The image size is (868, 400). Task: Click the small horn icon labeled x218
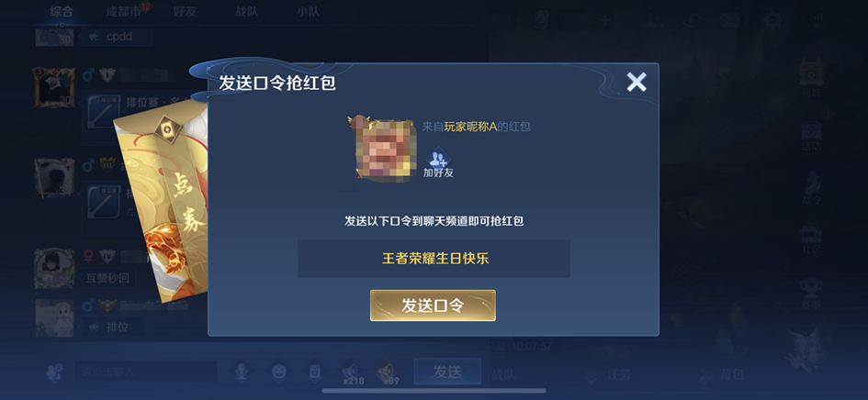(x=352, y=372)
